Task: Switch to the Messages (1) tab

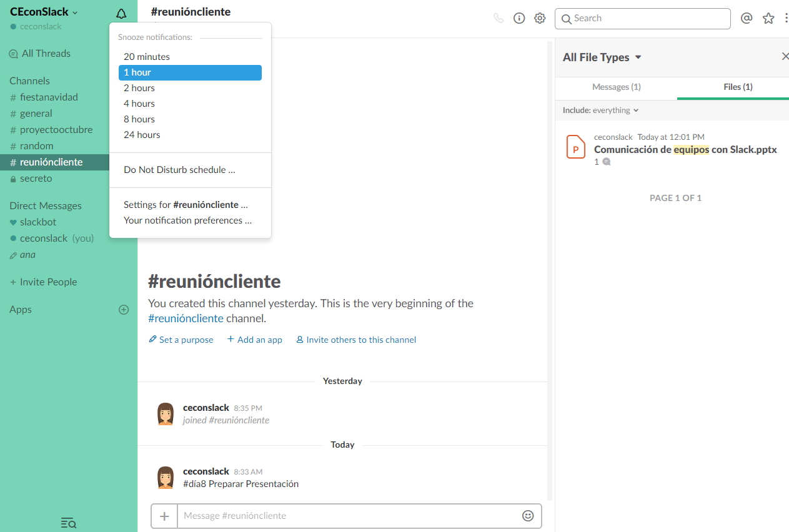Action: pyautogui.click(x=616, y=87)
